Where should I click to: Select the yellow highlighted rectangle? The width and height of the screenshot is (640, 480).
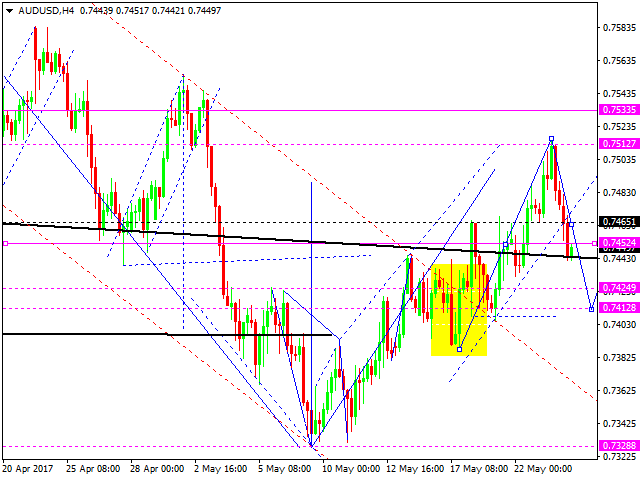pyautogui.click(x=459, y=310)
